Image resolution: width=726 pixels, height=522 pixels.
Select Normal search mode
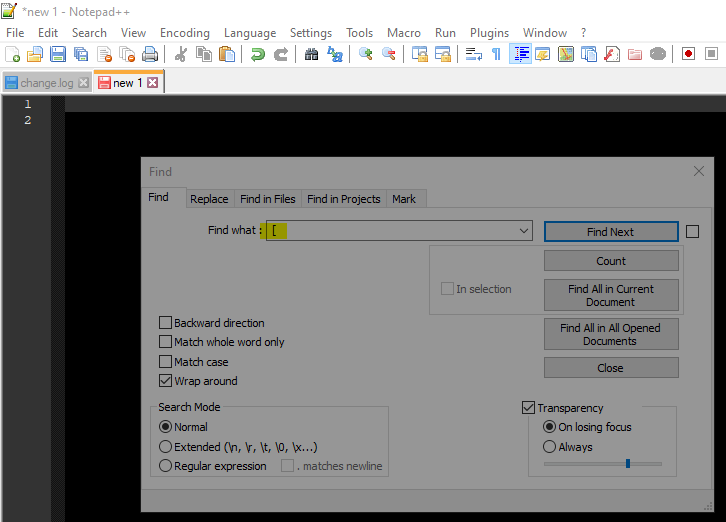pos(165,427)
